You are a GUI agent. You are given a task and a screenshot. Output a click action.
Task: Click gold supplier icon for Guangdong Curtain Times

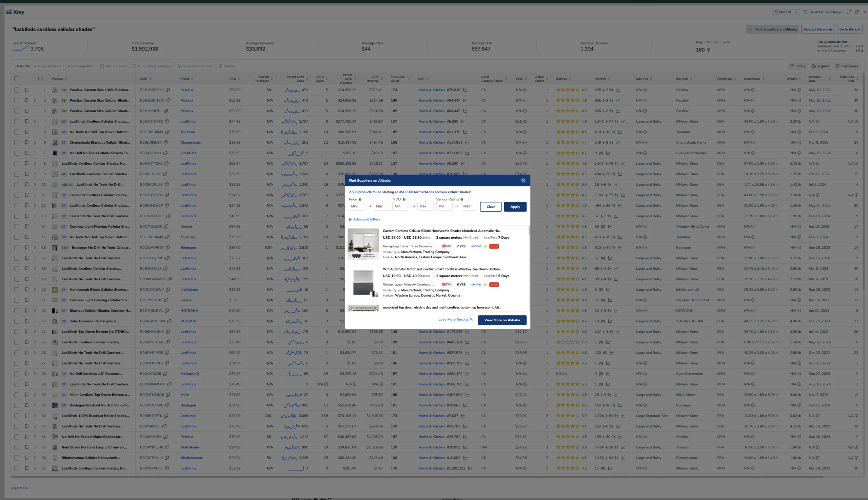(x=485, y=246)
